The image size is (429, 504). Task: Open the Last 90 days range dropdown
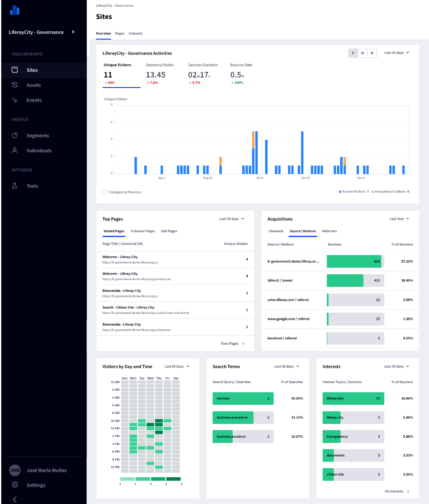(x=396, y=53)
